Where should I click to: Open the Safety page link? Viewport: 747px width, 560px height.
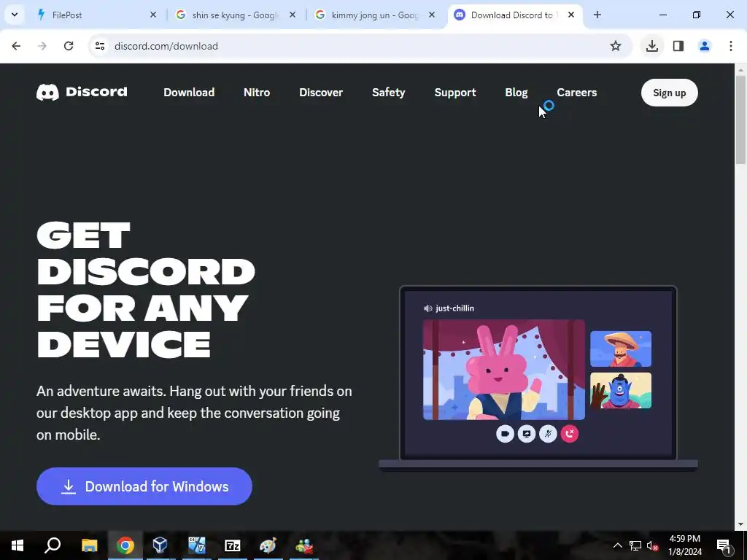tap(389, 93)
